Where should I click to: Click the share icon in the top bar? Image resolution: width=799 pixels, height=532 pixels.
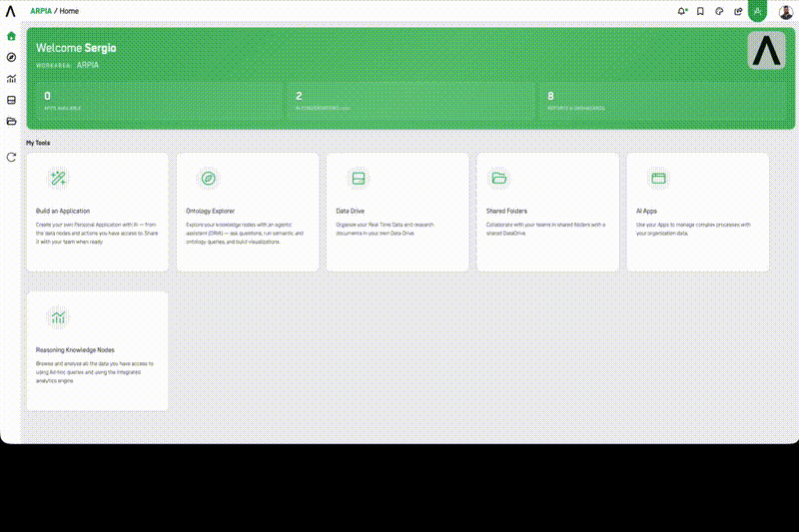coord(738,11)
